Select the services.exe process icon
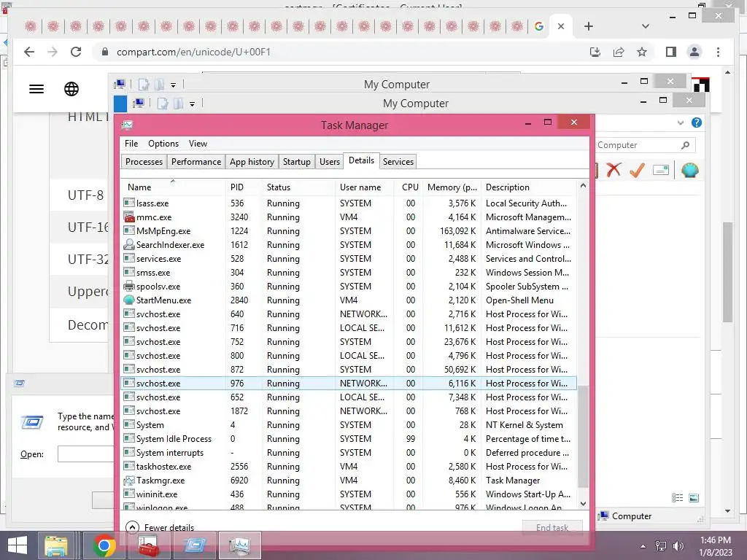 coord(128,259)
